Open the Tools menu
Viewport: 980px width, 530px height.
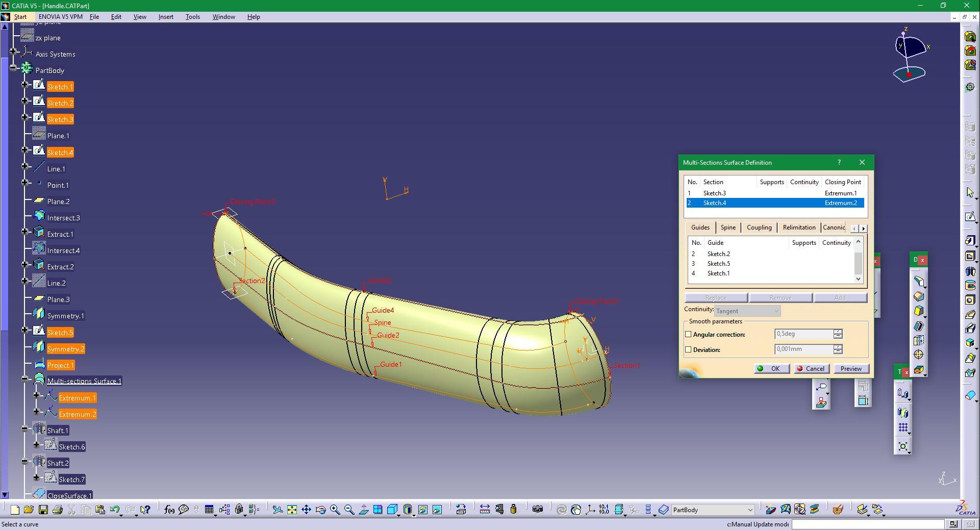(192, 17)
